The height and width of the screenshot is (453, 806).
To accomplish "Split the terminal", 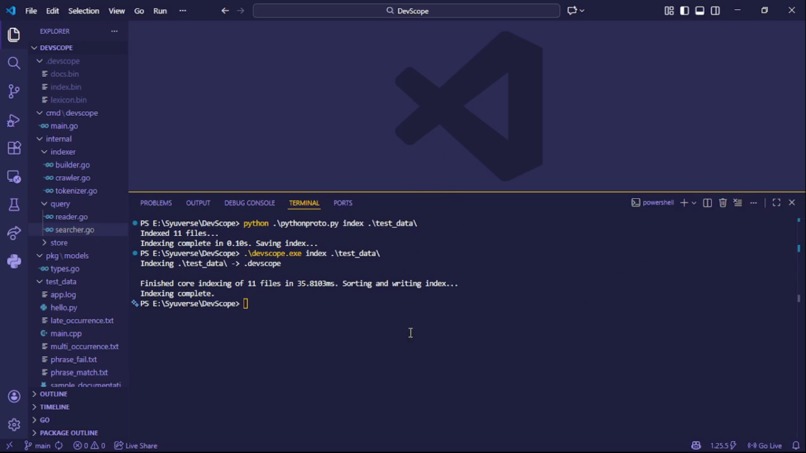I will coord(707,203).
